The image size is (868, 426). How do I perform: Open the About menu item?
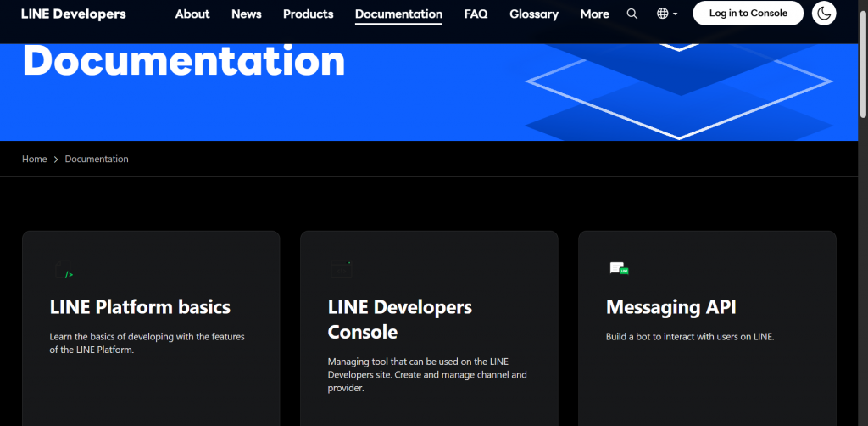(x=192, y=14)
